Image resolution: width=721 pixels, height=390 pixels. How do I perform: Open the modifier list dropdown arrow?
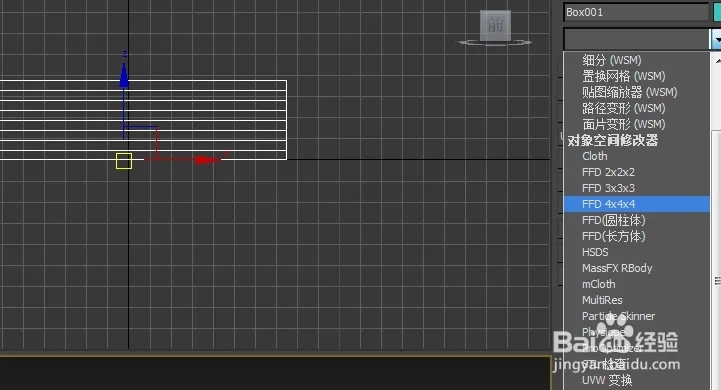[x=716, y=39]
